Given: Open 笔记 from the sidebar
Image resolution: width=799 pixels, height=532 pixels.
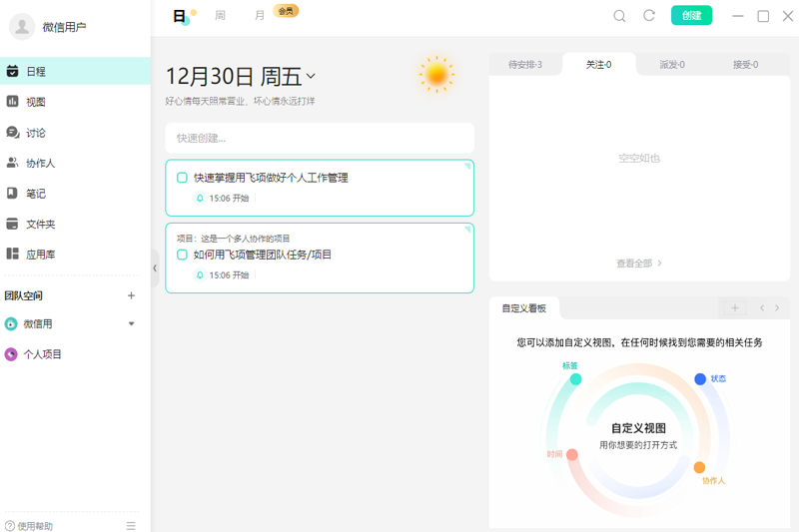Looking at the screenshot, I should pyautogui.click(x=35, y=194).
